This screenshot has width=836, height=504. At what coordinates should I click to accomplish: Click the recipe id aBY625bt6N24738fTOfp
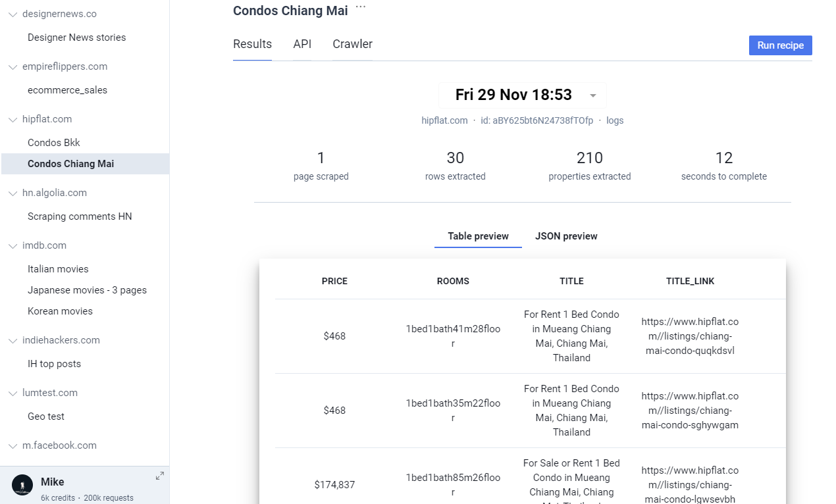click(537, 120)
